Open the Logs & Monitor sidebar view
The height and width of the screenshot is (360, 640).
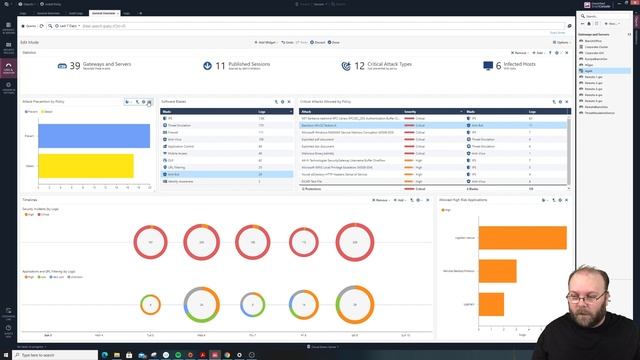tap(9, 68)
